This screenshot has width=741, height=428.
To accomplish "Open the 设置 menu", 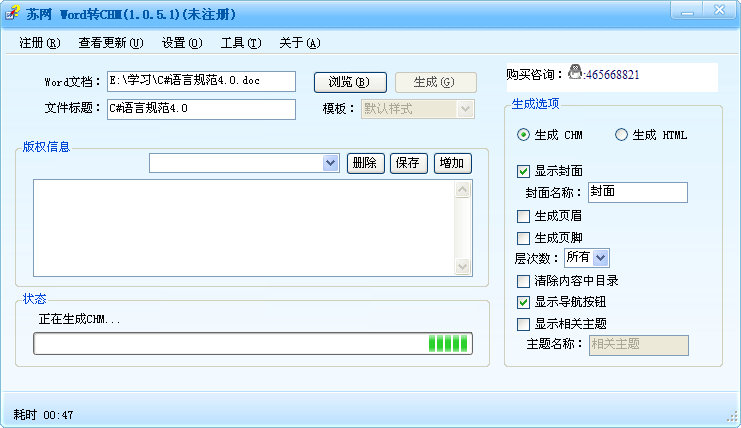I will tap(182, 43).
